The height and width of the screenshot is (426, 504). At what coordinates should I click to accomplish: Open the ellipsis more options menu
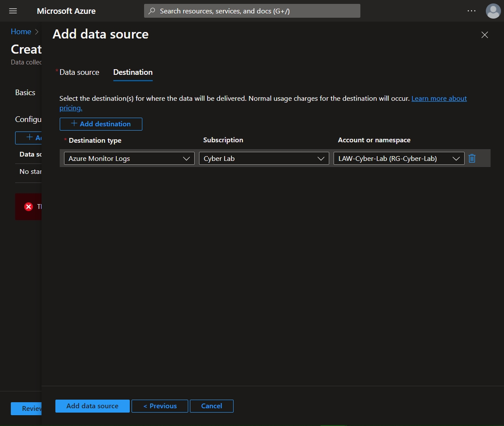coord(471,11)
